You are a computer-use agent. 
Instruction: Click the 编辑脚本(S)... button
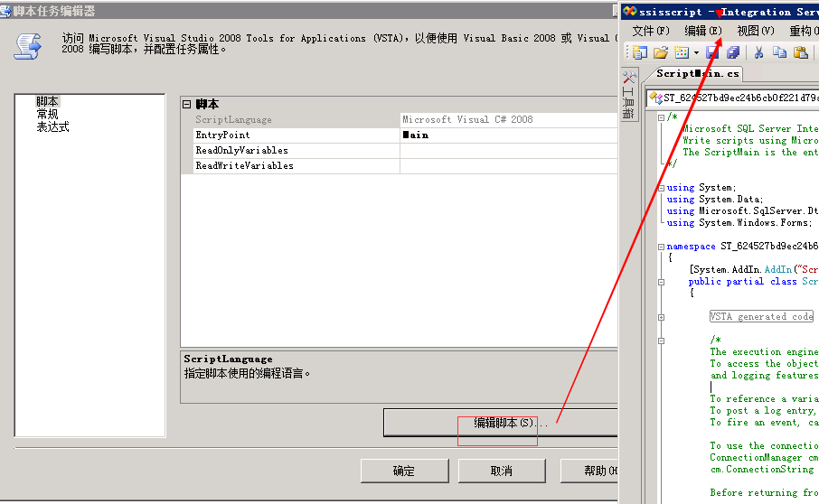pos(501,423)
